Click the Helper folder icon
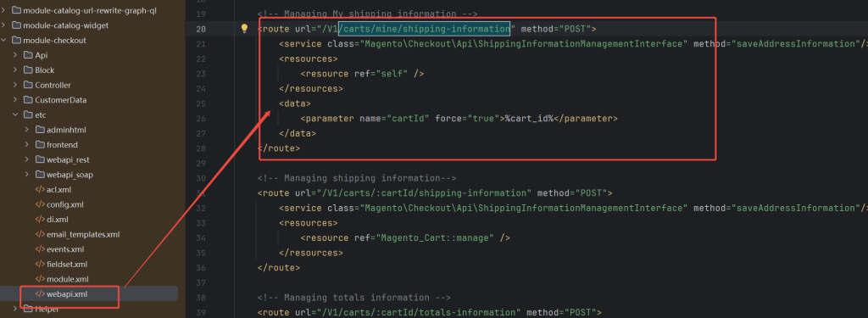The height and width of the screenshot is (318, 868). 28,310
